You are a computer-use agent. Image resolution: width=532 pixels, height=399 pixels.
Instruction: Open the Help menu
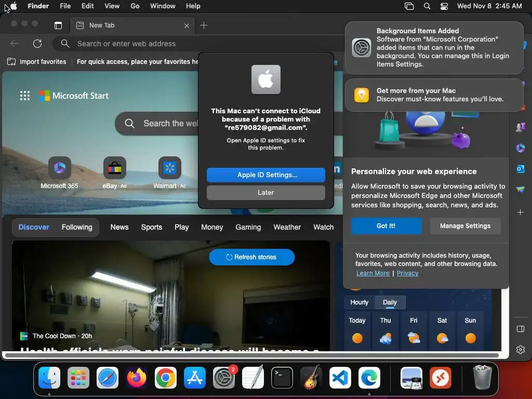pyautogui.click(x=193, y=6)
